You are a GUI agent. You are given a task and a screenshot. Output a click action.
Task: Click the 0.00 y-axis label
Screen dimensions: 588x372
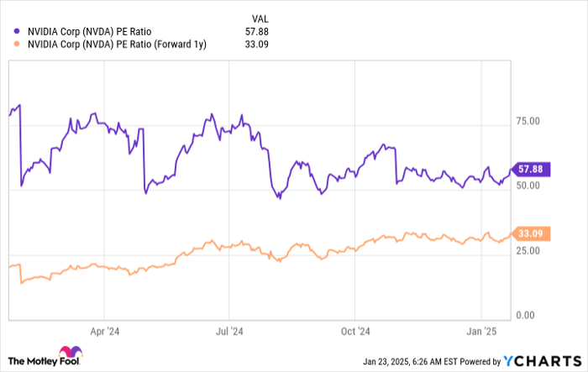coord(526,315)
